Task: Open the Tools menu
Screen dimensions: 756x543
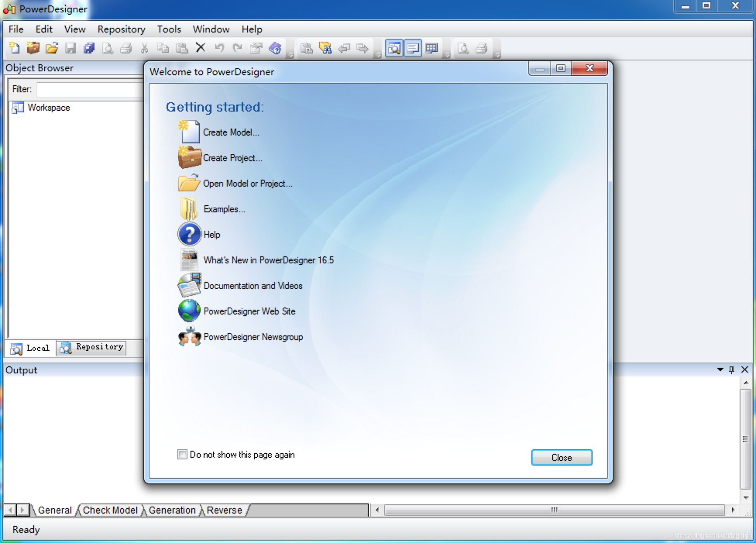Action: click(x=169, y=29)
